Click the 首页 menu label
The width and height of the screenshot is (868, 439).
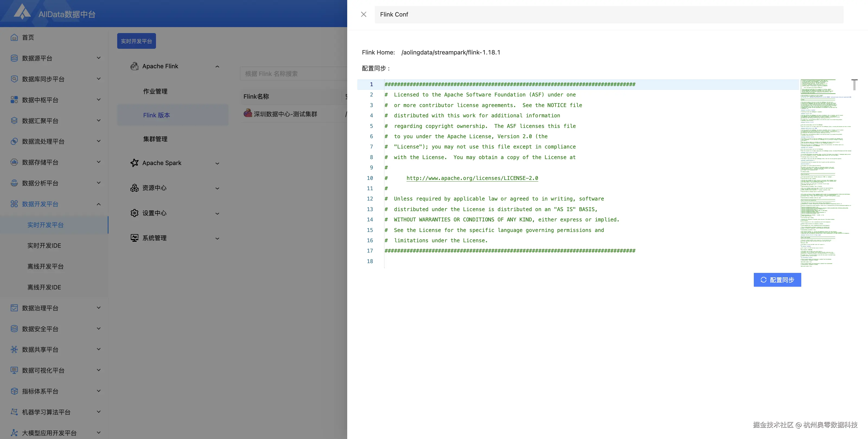[28, 37]
